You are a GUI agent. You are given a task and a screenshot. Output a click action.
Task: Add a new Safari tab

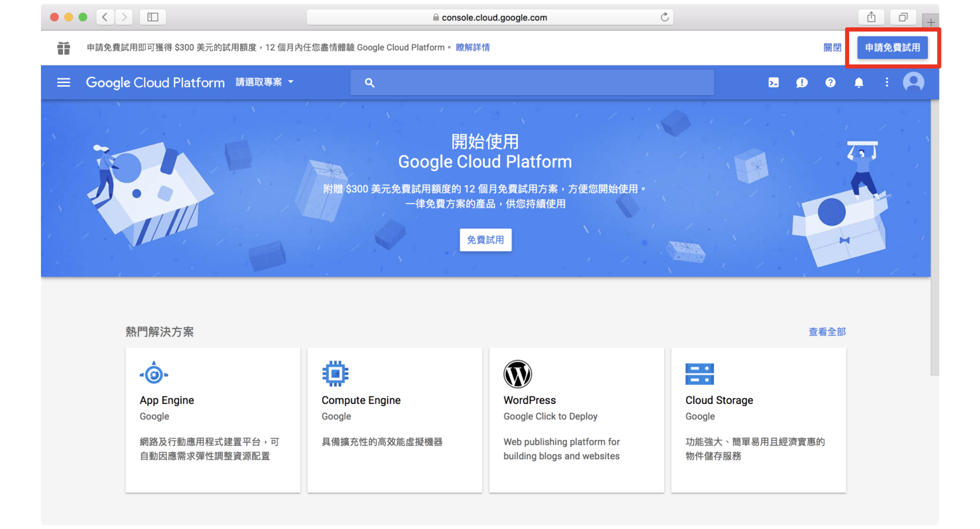point(931,22)
